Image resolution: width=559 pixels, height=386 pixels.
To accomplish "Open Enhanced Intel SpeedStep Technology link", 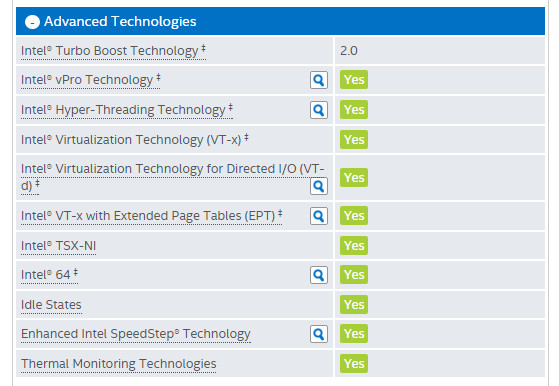I will pos(136,334).
